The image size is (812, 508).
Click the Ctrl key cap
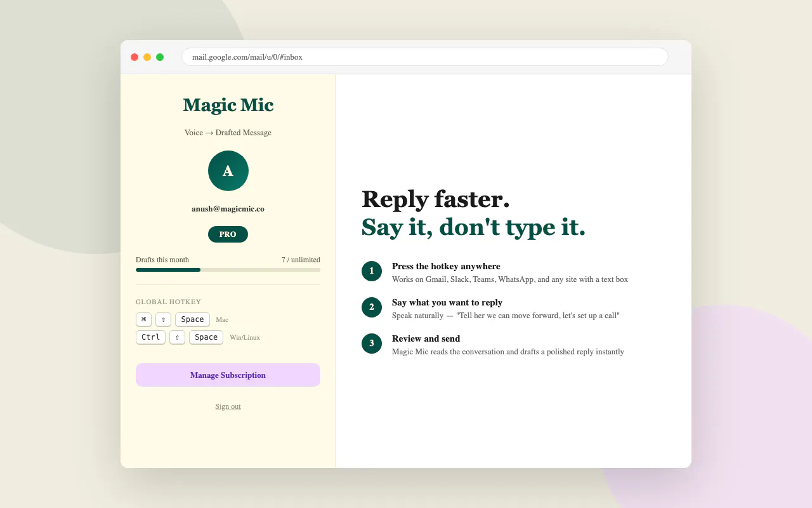(x=151, y=337)
